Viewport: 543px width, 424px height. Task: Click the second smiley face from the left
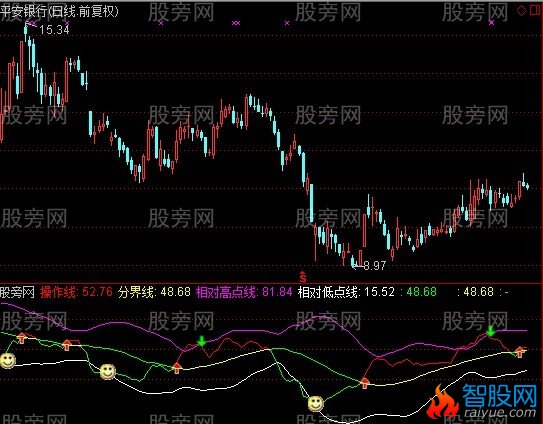pos(108,372)
